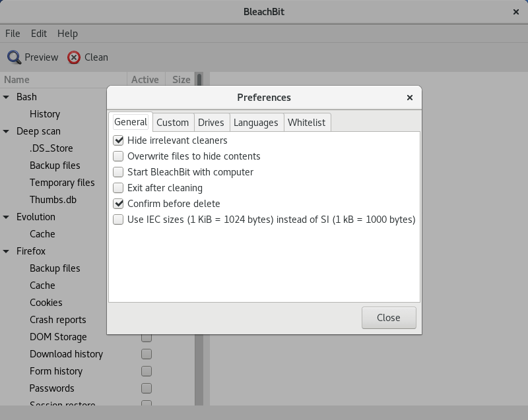Screen dimensions: 528x420
Task: Collapse the Bash section
Action: click(x=6, y=97)
